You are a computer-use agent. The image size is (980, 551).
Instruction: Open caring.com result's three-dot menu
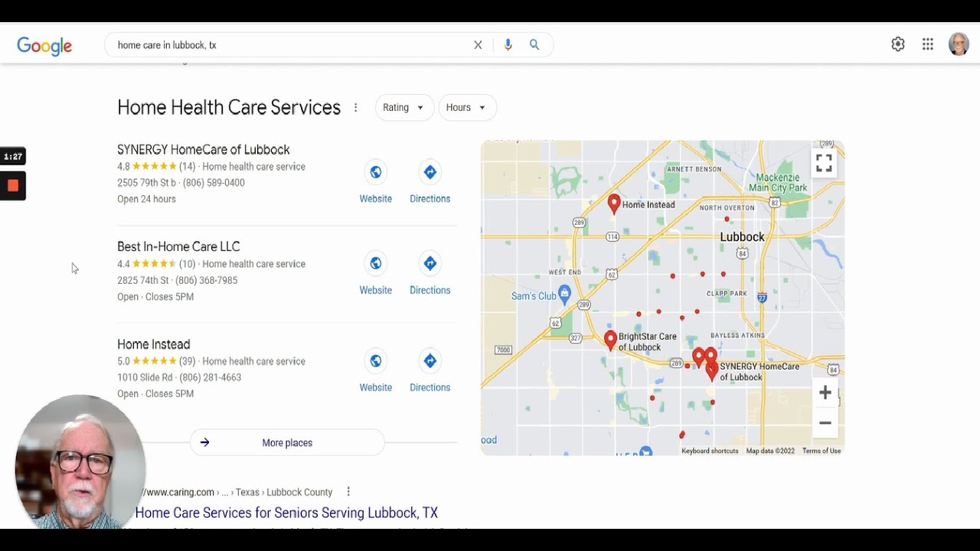coord(348,491)
